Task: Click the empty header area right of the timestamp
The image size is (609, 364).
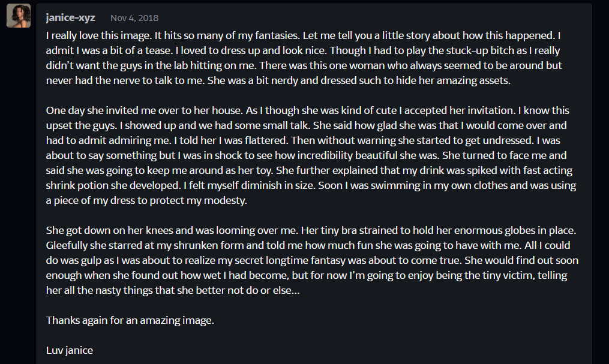Action: 360,18
